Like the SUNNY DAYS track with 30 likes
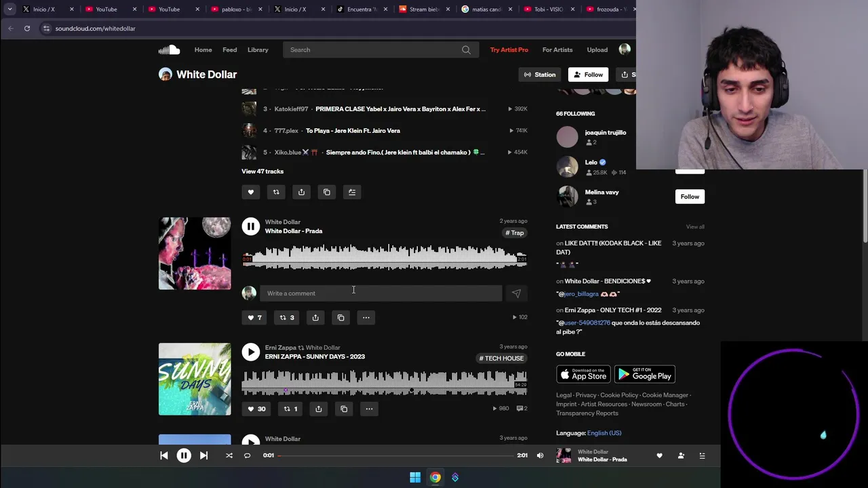The height and width of the screenshot is (488, 868). pos(256,409)
